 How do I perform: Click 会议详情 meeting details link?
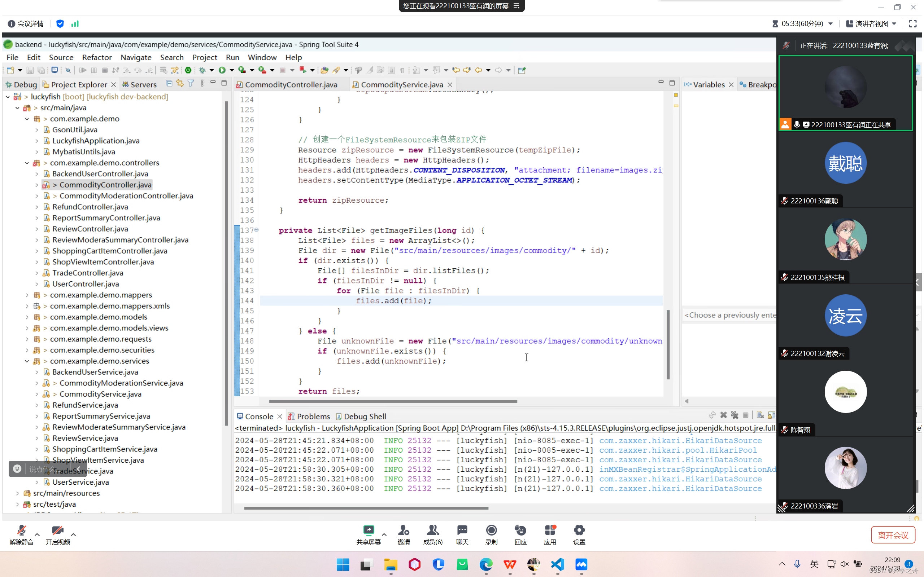(30, 24)
